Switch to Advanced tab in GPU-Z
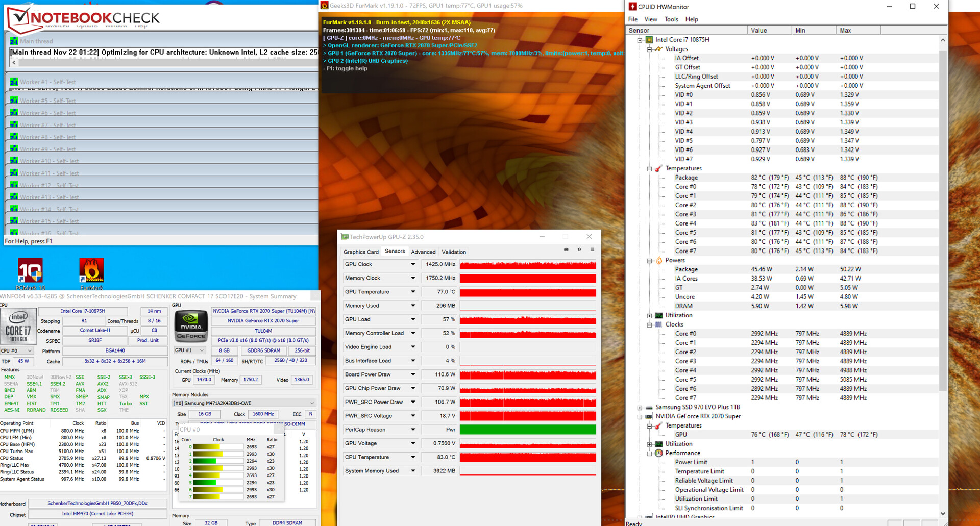The width and height of the screenshot is (980, 526). tap(423, 252)
